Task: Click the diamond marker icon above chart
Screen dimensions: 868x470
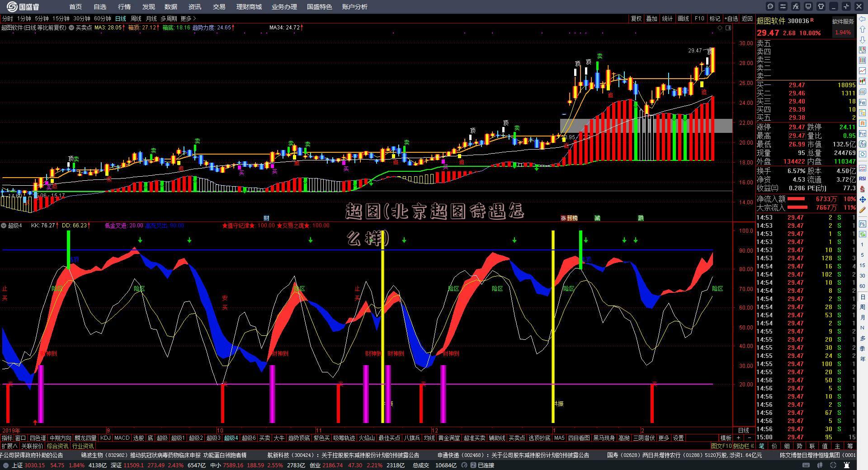Action: click(720, 28)
